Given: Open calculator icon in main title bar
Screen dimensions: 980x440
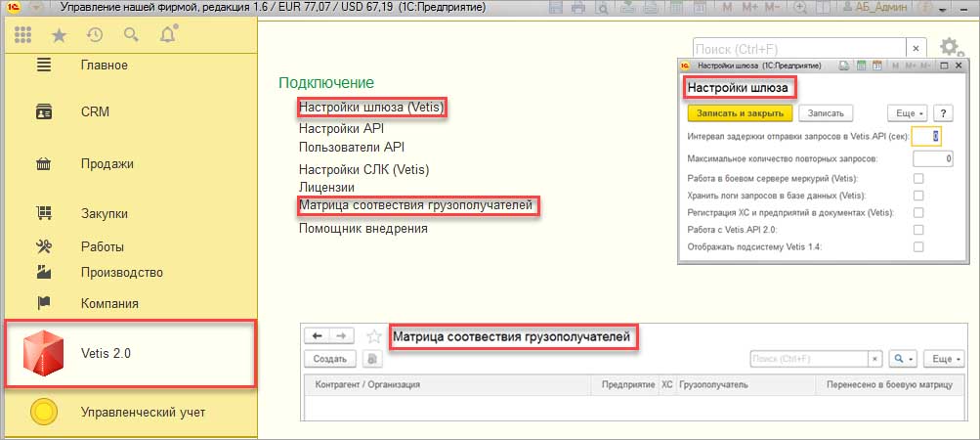Looking at the screenshot, I should pyautogui.click(x=677, y=8).
